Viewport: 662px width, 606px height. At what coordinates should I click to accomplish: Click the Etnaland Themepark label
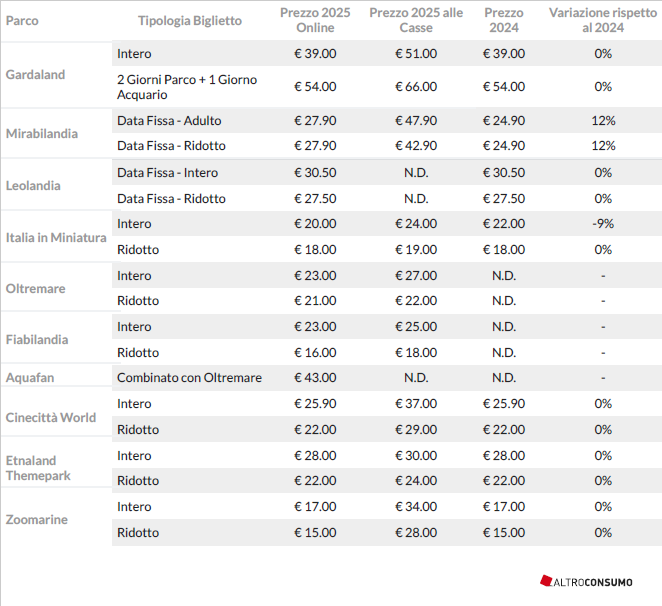pyautogui.click(x=38, y=468)
